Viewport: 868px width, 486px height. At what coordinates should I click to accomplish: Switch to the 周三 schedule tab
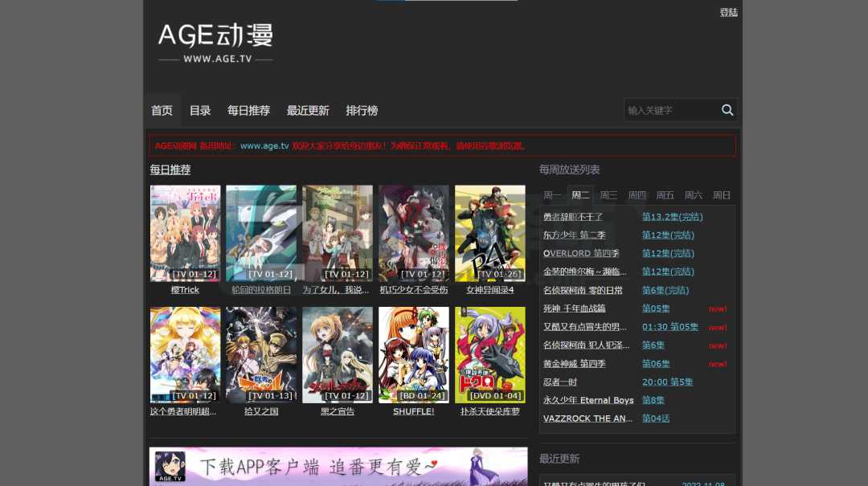click(x=608, y=194)
